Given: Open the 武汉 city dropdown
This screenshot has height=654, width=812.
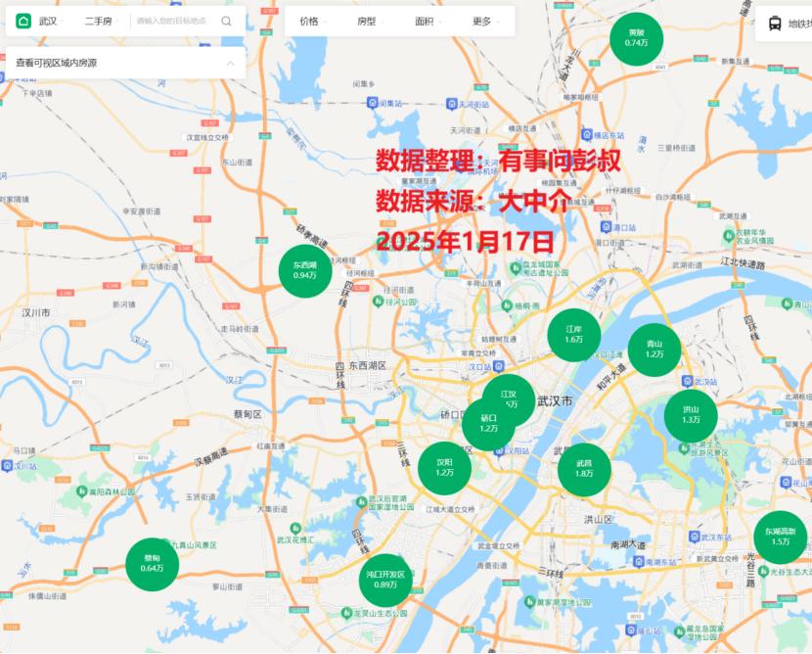Looking at the screenshot, I should point(52,21).
